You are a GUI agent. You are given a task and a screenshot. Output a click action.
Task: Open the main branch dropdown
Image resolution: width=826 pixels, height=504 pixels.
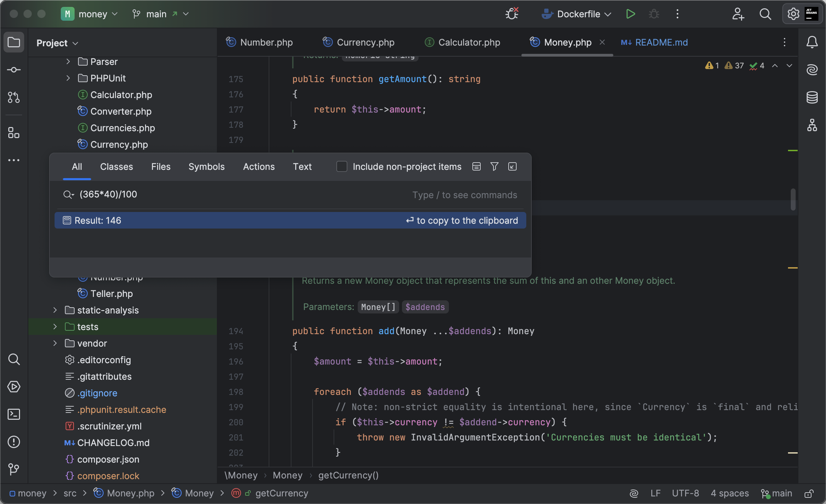pos(186,14)
